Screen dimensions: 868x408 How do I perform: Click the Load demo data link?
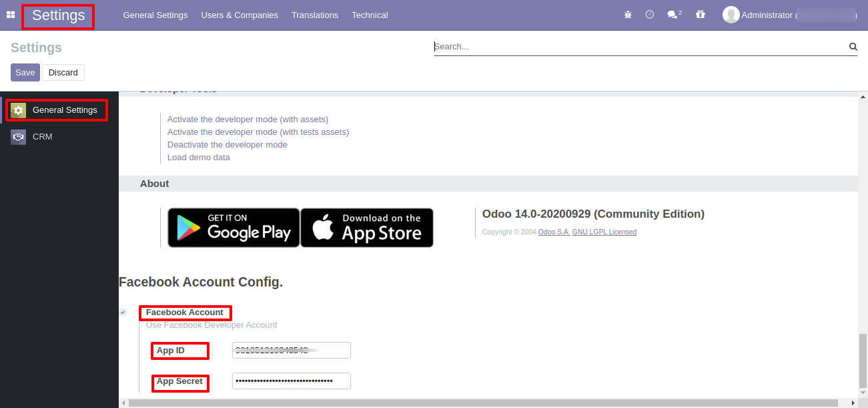coord(198,157)
